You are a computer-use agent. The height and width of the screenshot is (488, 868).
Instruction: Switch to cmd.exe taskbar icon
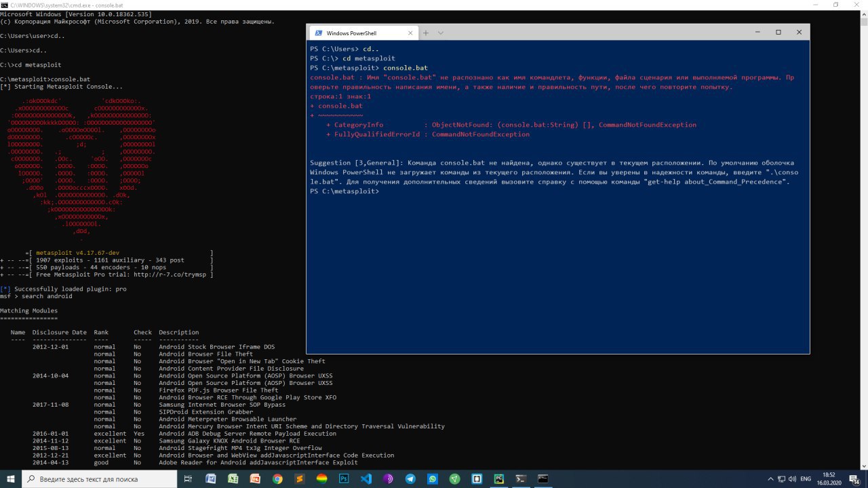coord(543,479)
